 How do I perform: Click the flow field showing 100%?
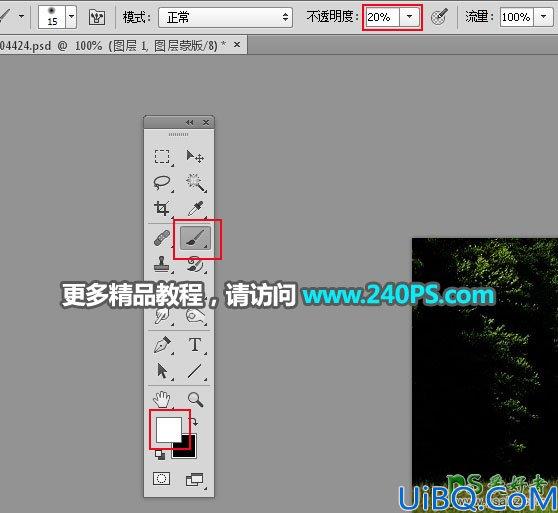[x=516, y=17]
